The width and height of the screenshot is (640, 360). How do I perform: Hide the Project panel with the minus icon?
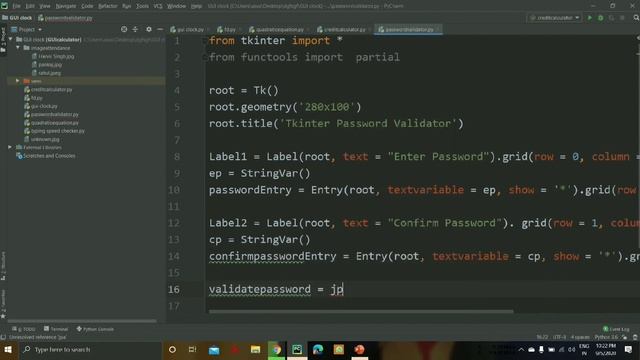(160, 29)
